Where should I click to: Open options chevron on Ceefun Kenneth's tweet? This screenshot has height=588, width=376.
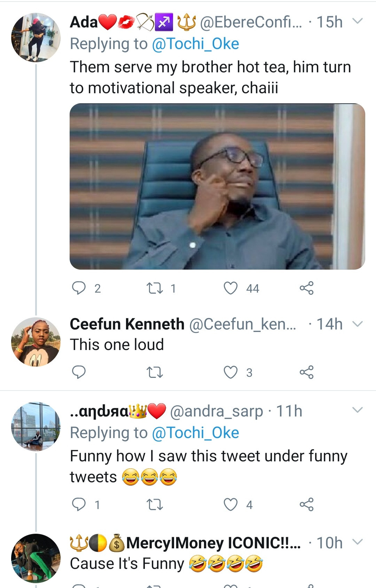tap(358, 324)
